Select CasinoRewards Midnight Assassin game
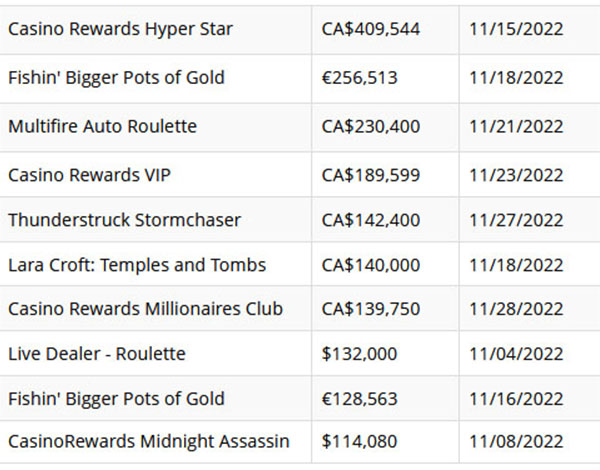 (x=148, y=442)
